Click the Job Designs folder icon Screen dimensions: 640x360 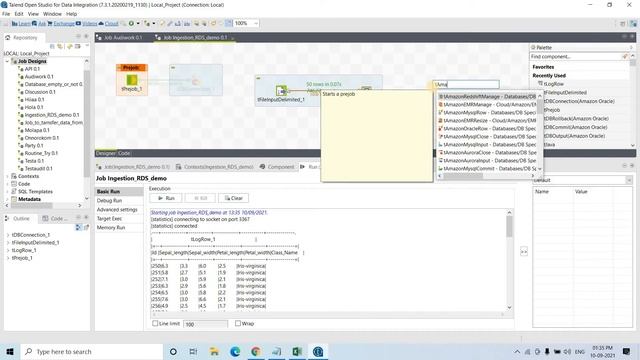pos(14,61)
